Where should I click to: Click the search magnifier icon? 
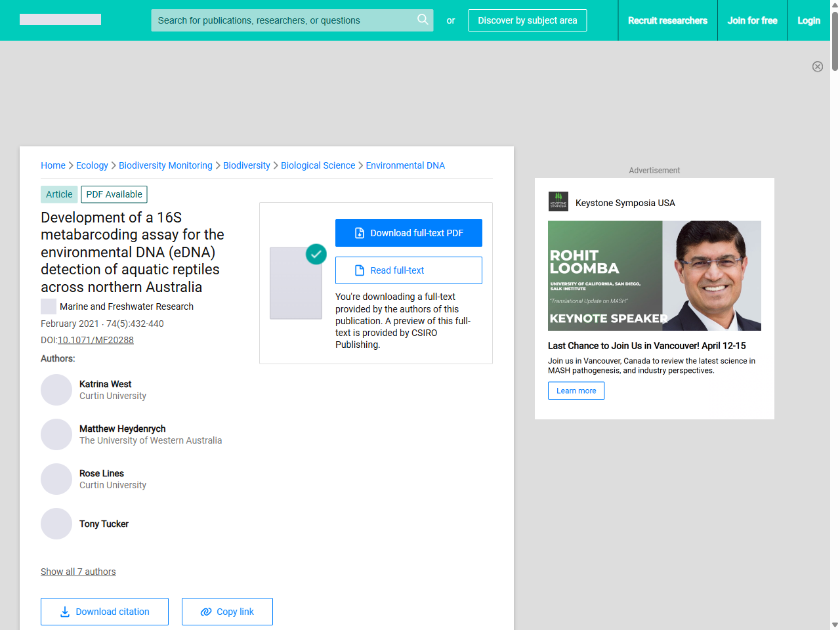pyautogui.click(x=423, y=20)
